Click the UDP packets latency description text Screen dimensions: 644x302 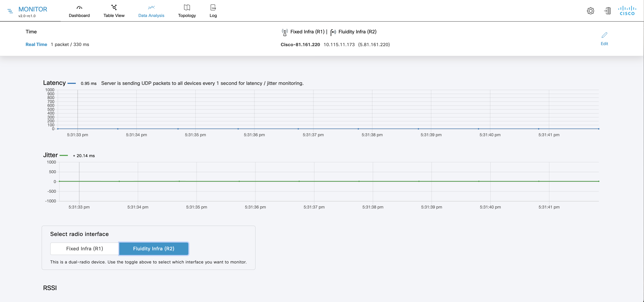click(202, 83)
